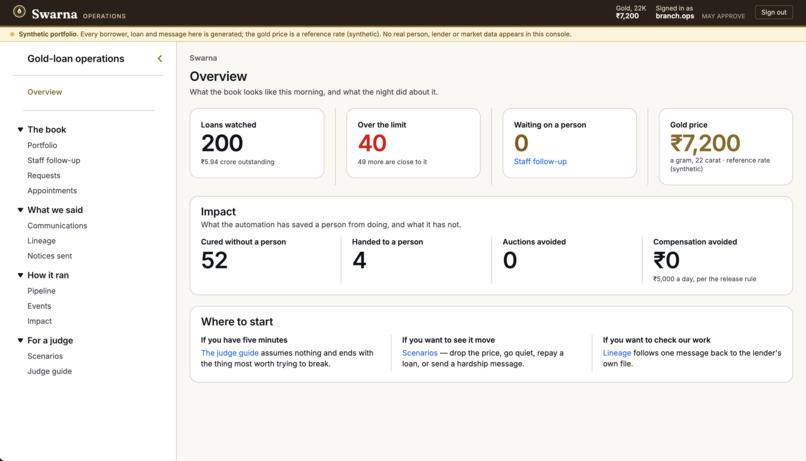The height and width of the screenshot is (461, 806).
Task: Click the Sign out button
Action: [x=774, y=12]
